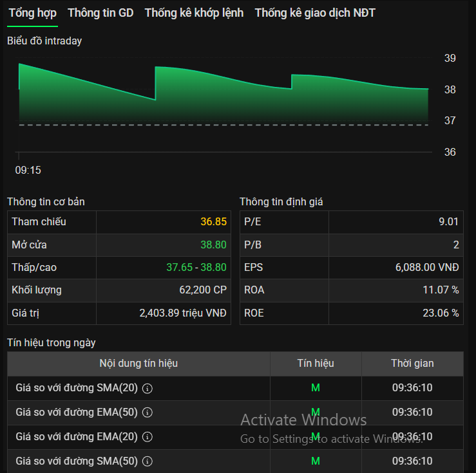Viewport: 476px width, 473px height.
Task: Select the Giá so với đường EMA(50) row
Action: pos(235,413)
